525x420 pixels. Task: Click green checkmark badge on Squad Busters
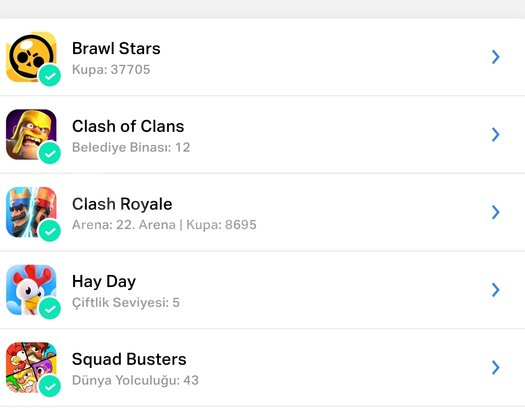point(50,386)
